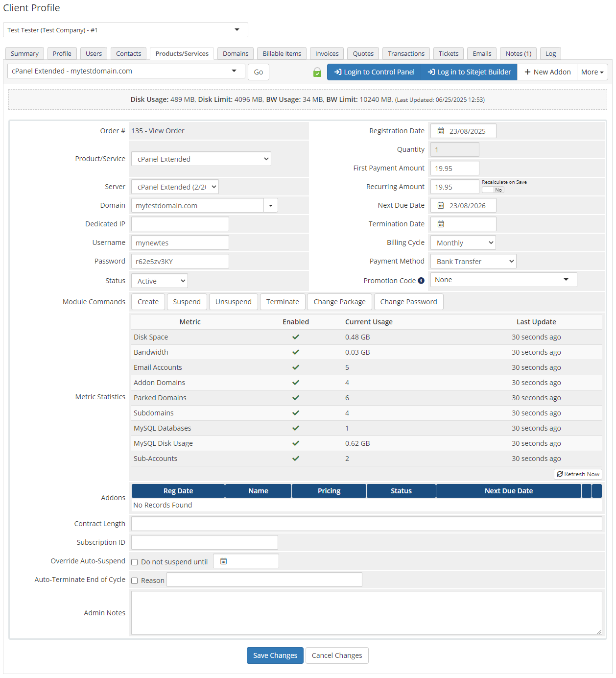This screenshot has width=616, height=678.
Task: Click the First Payment Amount field
Action: coord(455,169)
